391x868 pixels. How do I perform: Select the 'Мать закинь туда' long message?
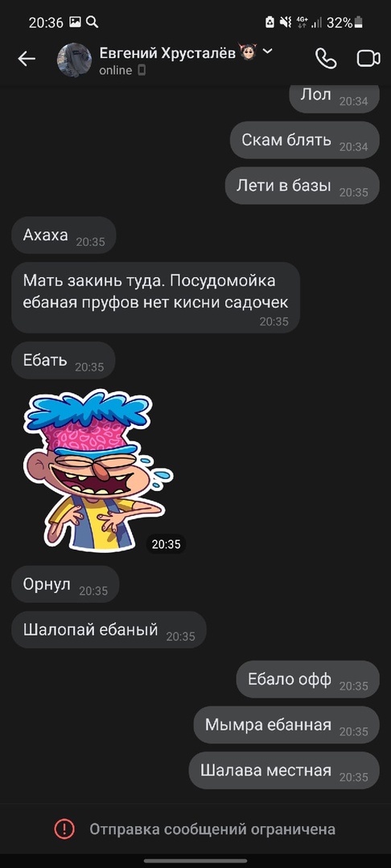click(x=155, y=297)
